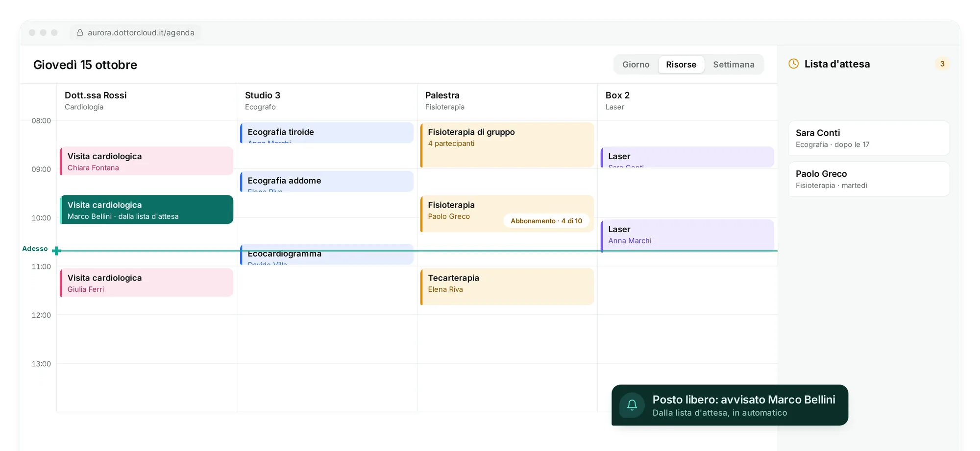Select the Studio 3 column header
The image size is (980, 451).
327,101
